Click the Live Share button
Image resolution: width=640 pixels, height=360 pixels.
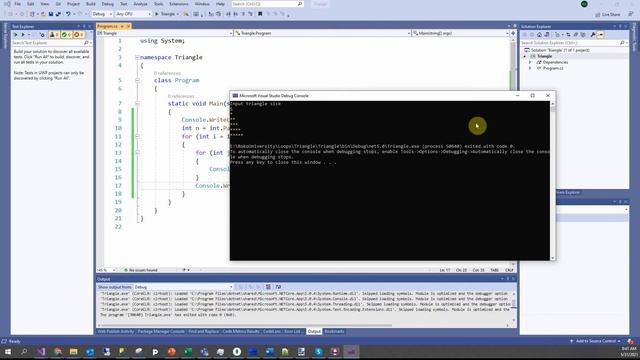608,14
